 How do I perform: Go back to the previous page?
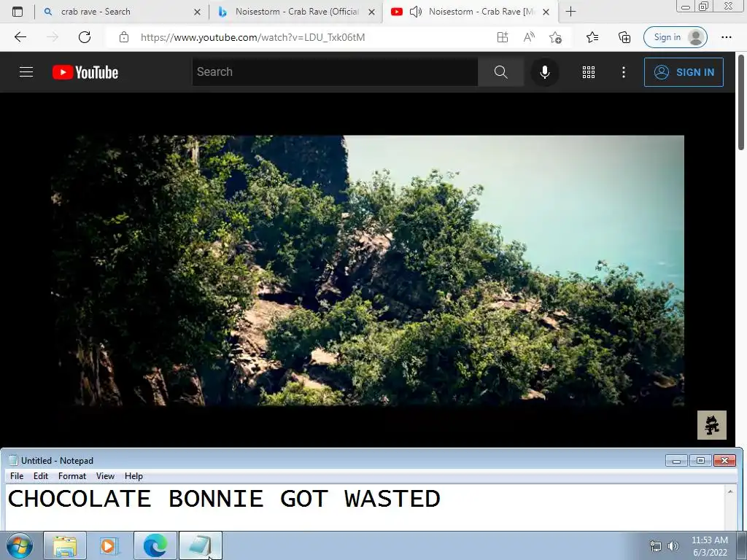(20, 37)
